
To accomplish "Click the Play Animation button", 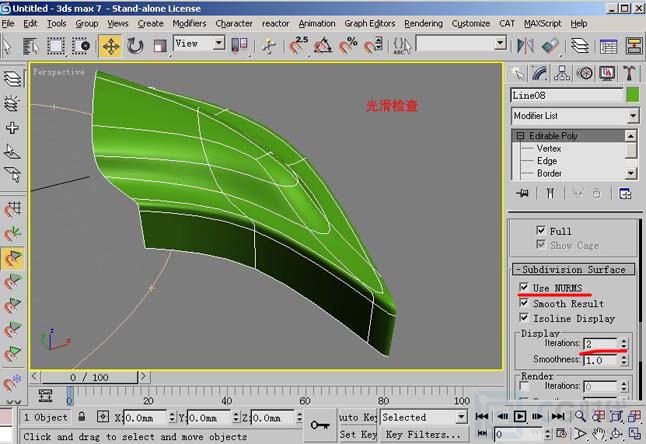I will 520,416.
